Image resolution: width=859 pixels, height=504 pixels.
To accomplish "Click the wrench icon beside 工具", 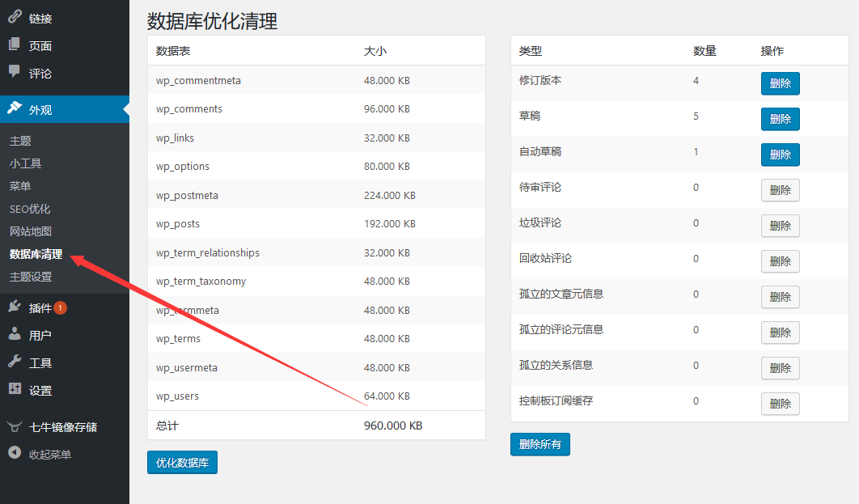I will point(15,362).
